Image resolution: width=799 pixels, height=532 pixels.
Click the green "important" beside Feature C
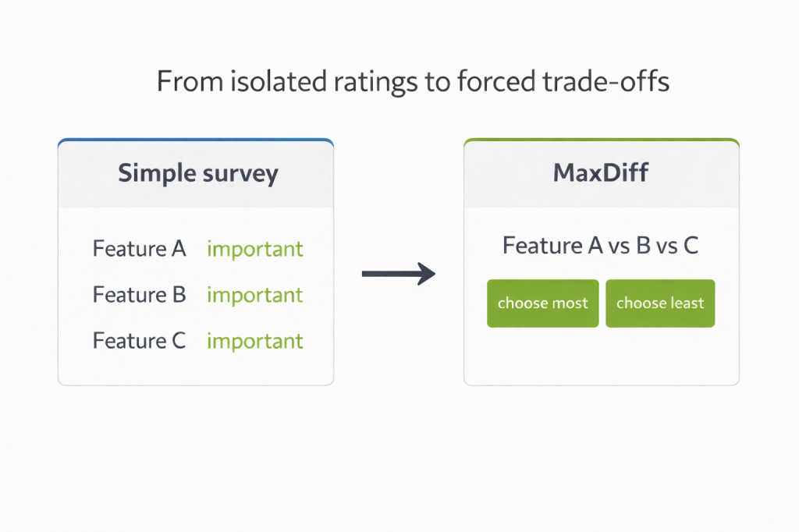[x=255, y=341]
